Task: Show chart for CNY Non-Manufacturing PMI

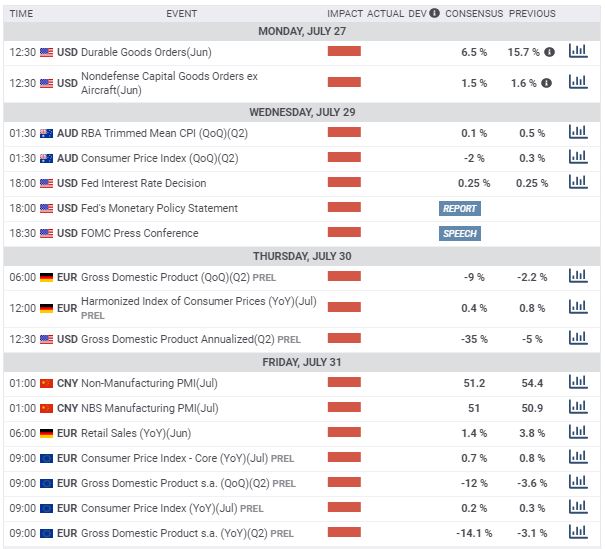Action: (578, 382)
